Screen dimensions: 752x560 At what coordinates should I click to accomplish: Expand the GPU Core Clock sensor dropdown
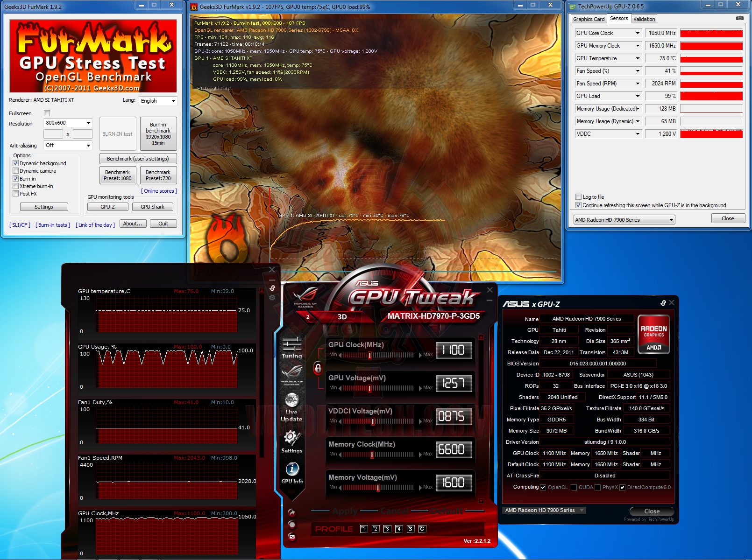point(638,33)
